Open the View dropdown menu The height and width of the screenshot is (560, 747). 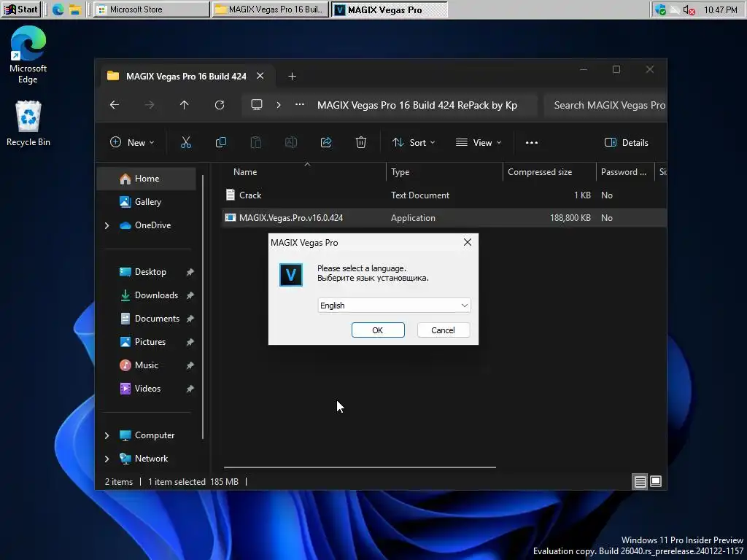(479, 142)
